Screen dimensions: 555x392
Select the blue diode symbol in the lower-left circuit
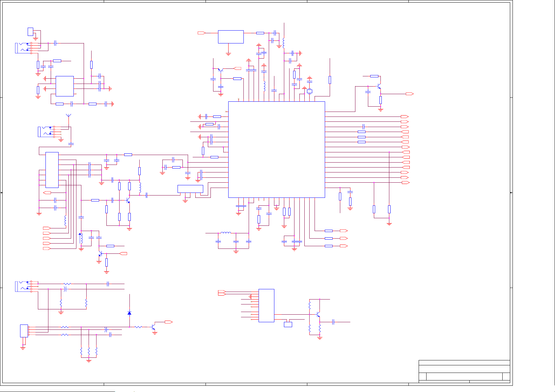(129, 313)
